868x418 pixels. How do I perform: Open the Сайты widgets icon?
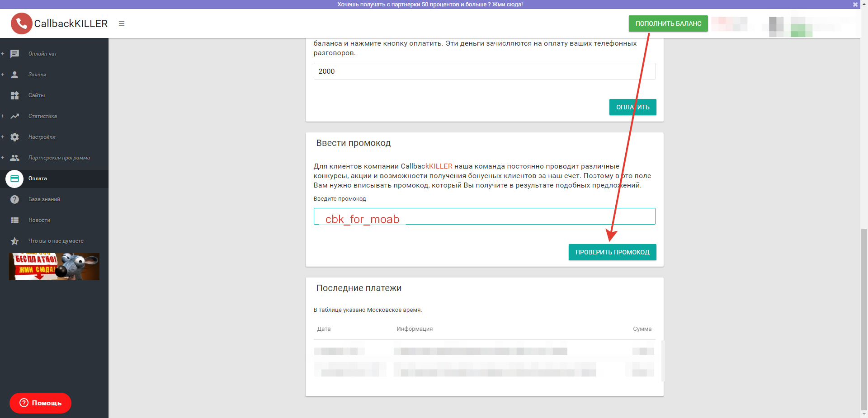tap(14, 95)
